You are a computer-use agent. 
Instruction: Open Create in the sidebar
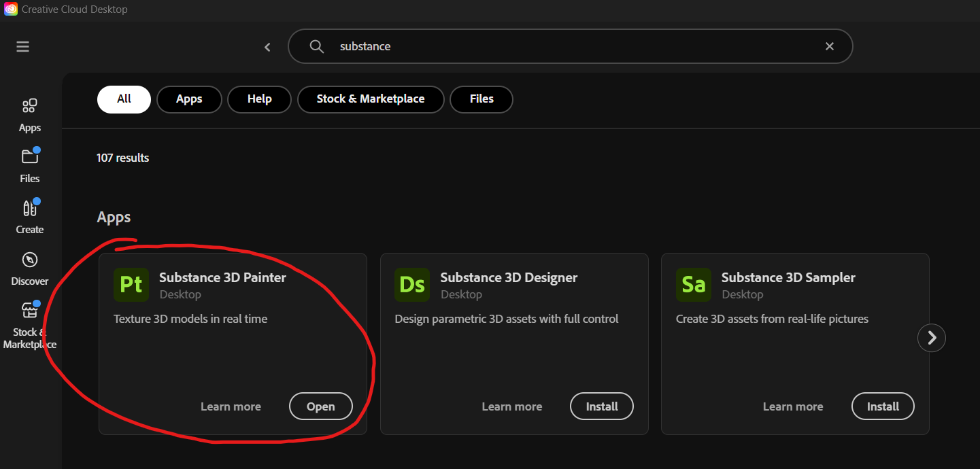[30, 217]
